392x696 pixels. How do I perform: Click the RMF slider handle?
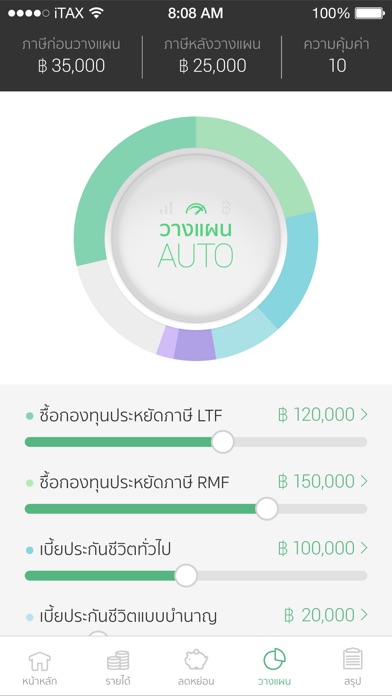[x=267, y=509]
